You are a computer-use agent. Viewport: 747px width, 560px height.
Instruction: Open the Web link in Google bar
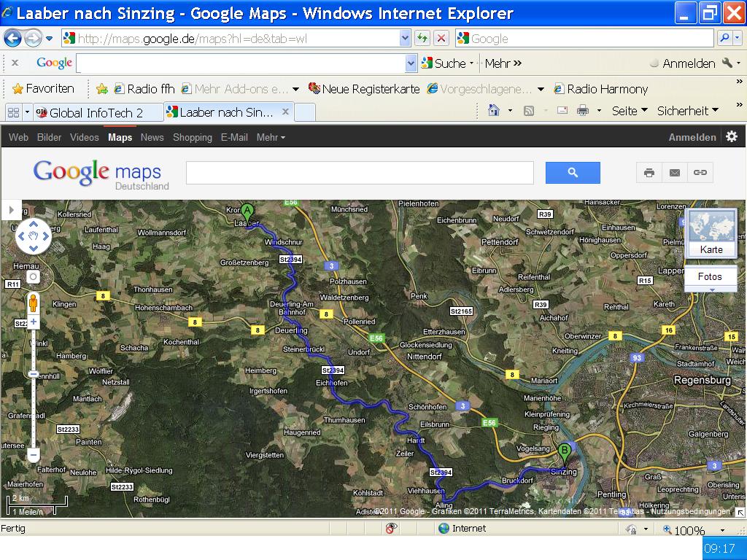pos(18,137)
